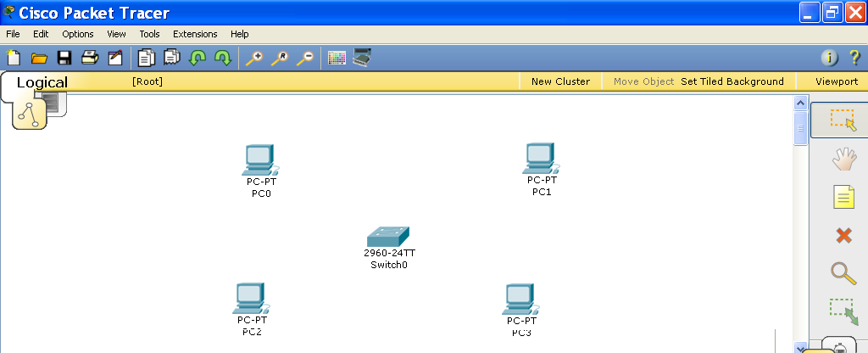The width and height of the screenshot is (868, 353).
Task: Pick the red X Delete tool
Action: [x=843, y=236]
